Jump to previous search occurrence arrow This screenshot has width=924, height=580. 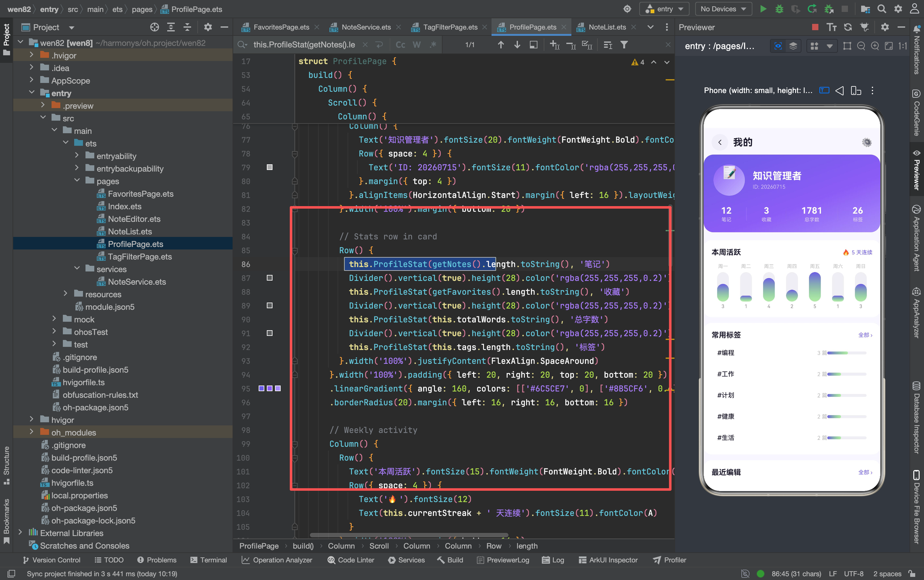coord(501,45)
